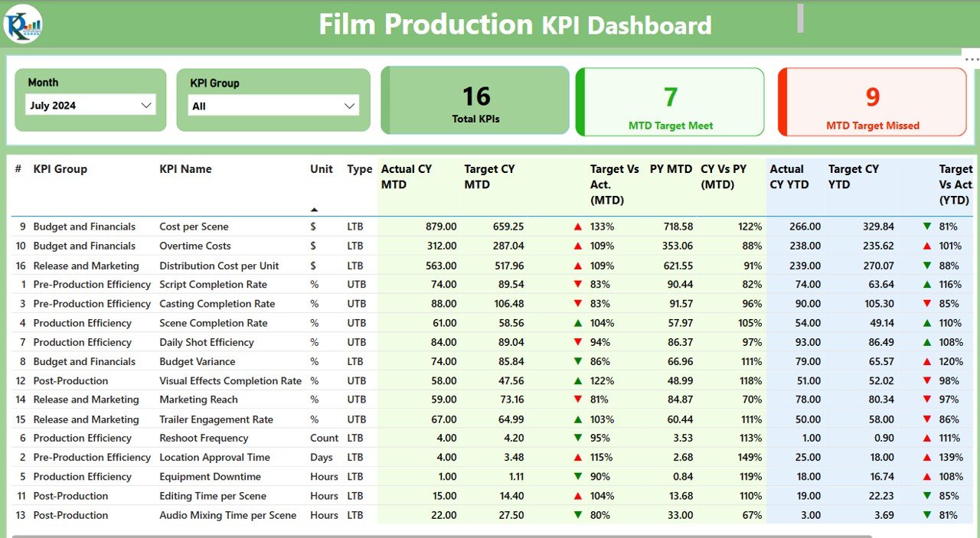
Task: Click the MTD Target Missed card
Action: click(873, 102)
